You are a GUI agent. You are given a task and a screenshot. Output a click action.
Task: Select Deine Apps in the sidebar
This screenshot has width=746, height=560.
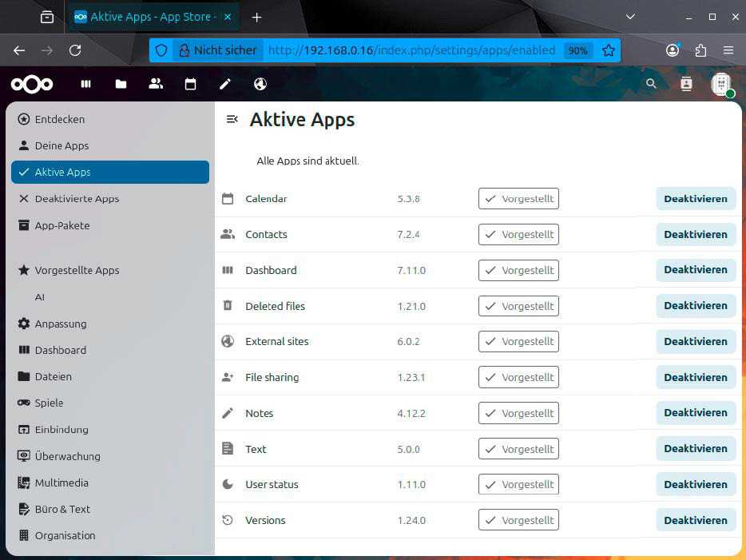click(x=110, y=145)
